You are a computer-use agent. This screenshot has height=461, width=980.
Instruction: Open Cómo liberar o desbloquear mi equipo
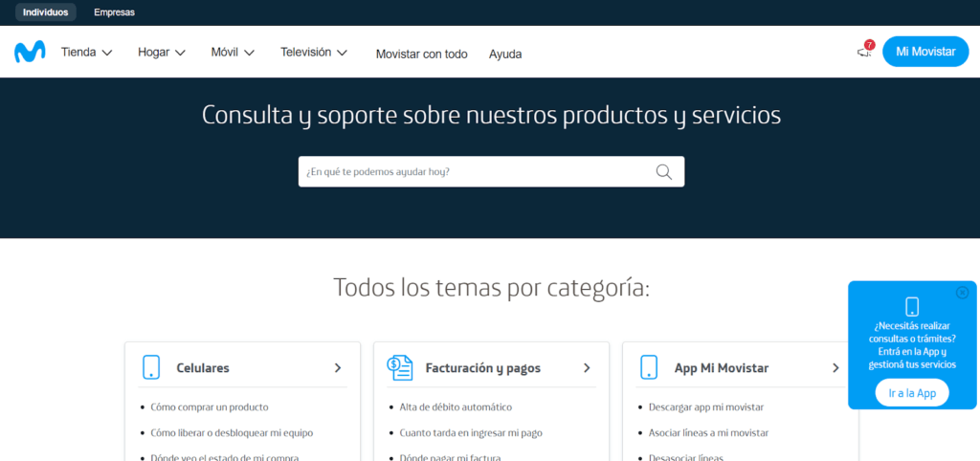click(x=232, y=432)
